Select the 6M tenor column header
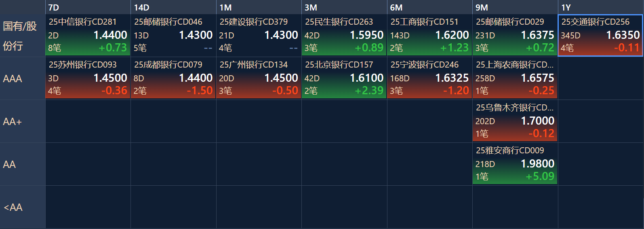Image resolution: width=644 pixels, height=229 pixels. (x=429, y=7)
